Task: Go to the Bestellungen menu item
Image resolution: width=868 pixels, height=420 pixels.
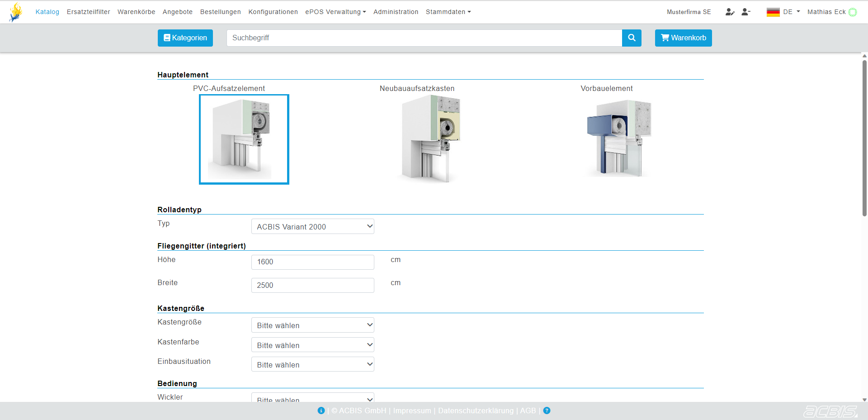Action: coord(220,12)
